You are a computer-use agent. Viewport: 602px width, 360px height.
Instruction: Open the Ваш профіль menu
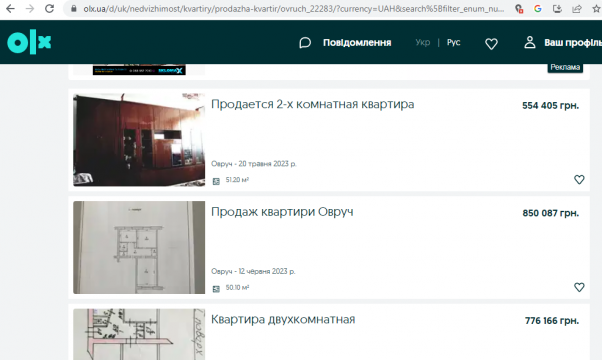point(573,43)
